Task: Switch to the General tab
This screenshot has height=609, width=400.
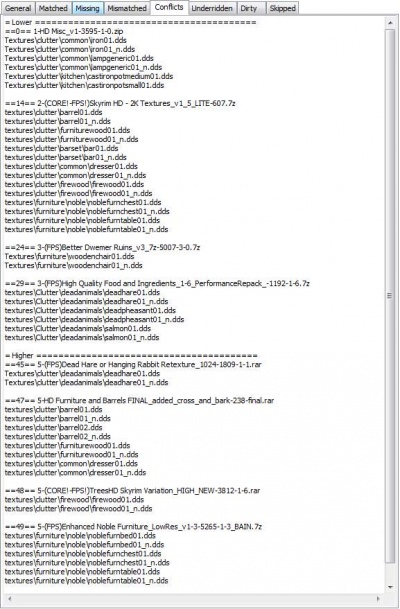Action: point(18,8)
